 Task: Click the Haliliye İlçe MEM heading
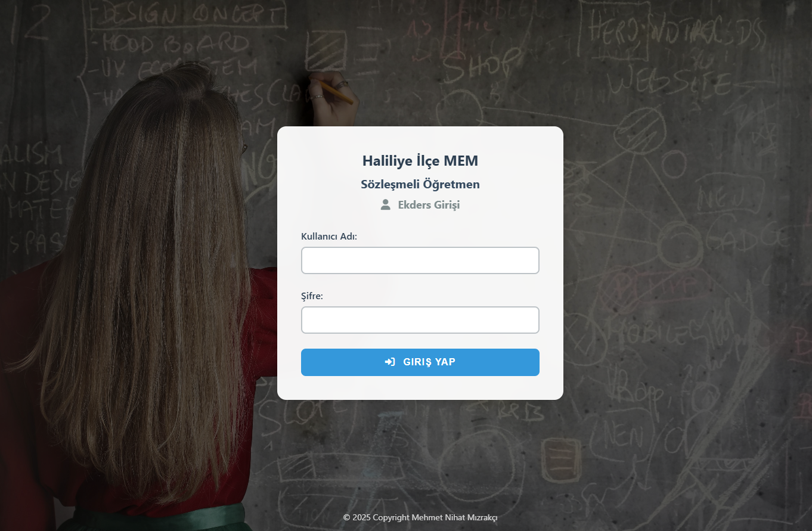pyautogui.click(x=420, y=160)
